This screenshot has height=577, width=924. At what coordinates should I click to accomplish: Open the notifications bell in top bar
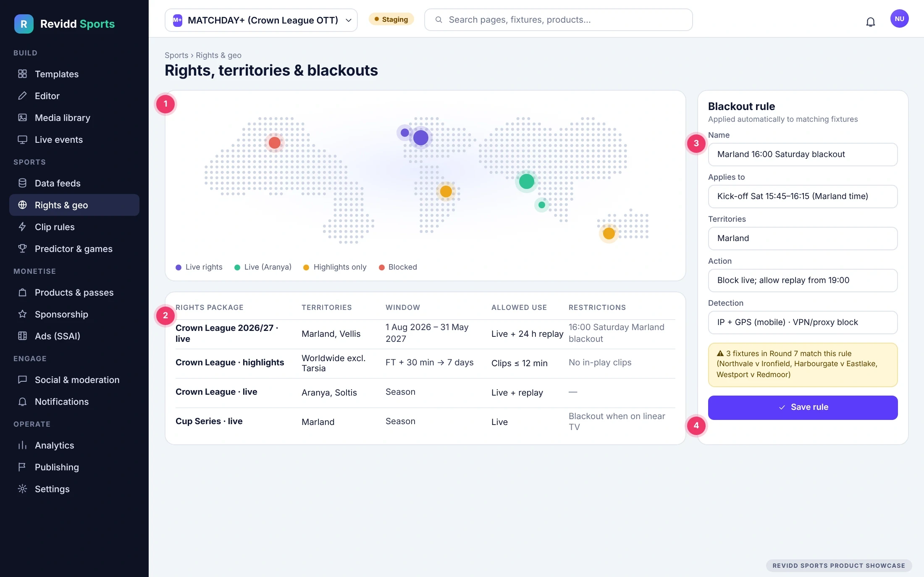(x=871, y=22)
